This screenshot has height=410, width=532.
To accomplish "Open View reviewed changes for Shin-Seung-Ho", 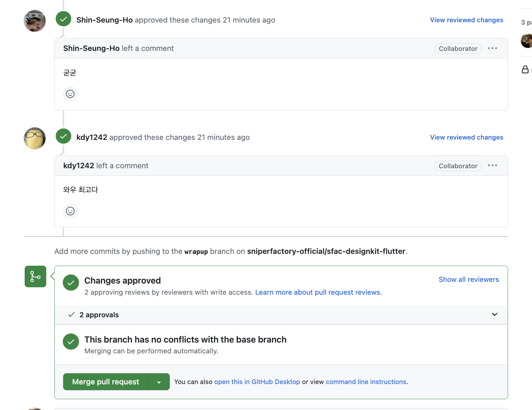I will 467,20.
